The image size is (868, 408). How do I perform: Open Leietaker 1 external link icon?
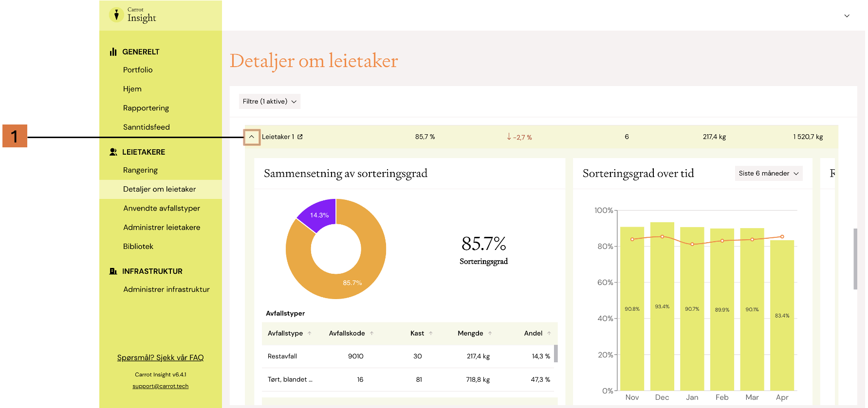click(x=300, y=137)
